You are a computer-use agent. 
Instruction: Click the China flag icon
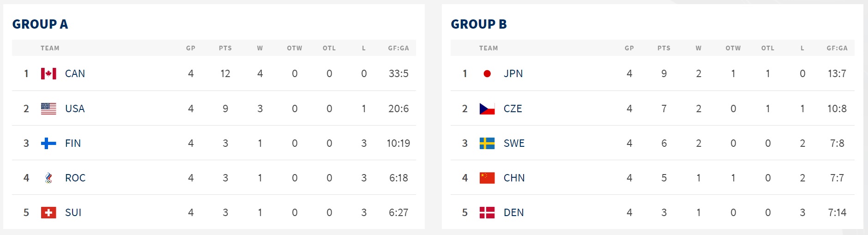click(487, 178)
